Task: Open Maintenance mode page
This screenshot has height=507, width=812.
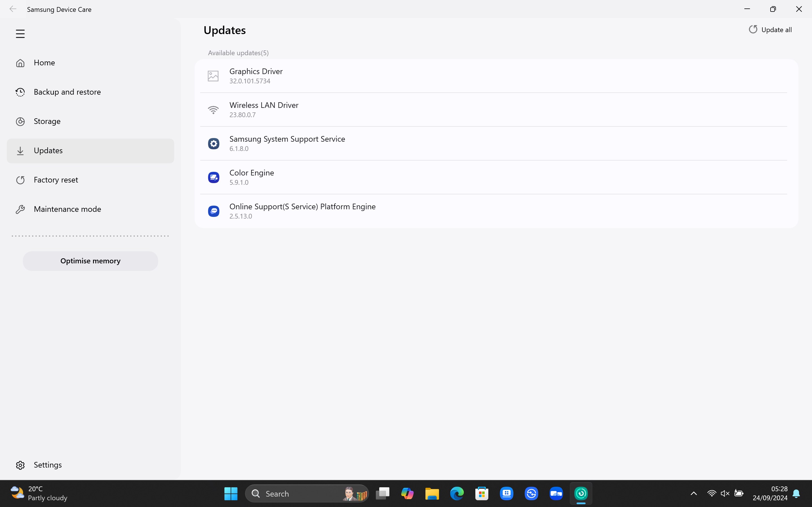Action: pos(67,209)
